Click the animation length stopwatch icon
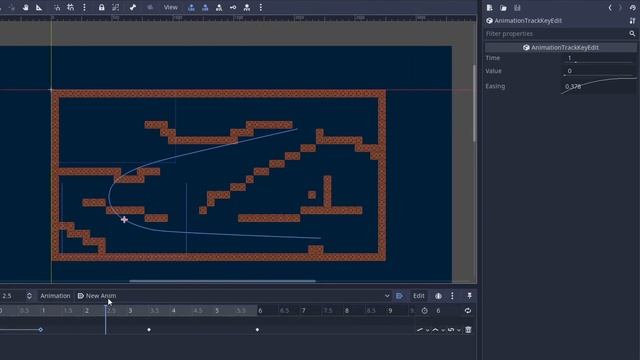This screenshot has height=360, width=640. (424, 311)
